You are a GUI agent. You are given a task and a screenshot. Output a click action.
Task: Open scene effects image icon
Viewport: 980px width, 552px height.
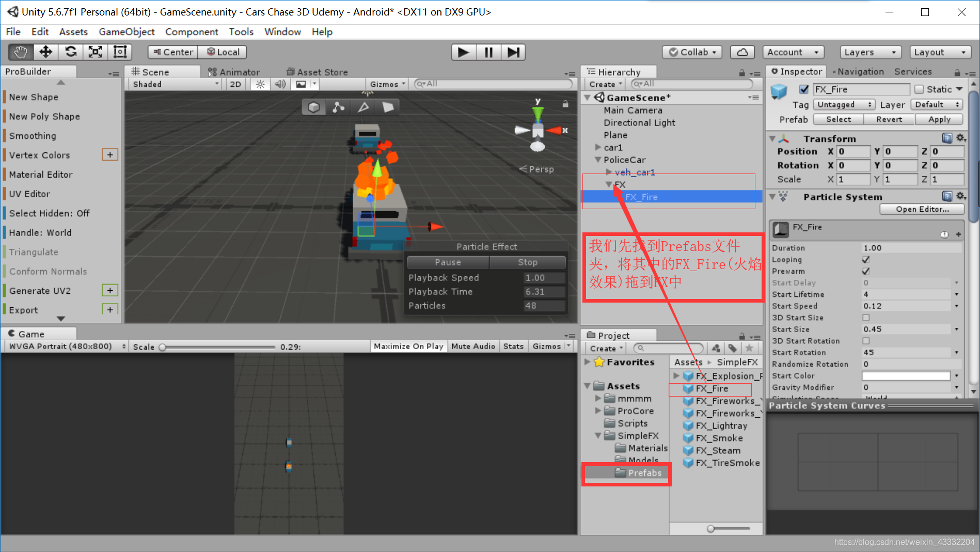301,84
